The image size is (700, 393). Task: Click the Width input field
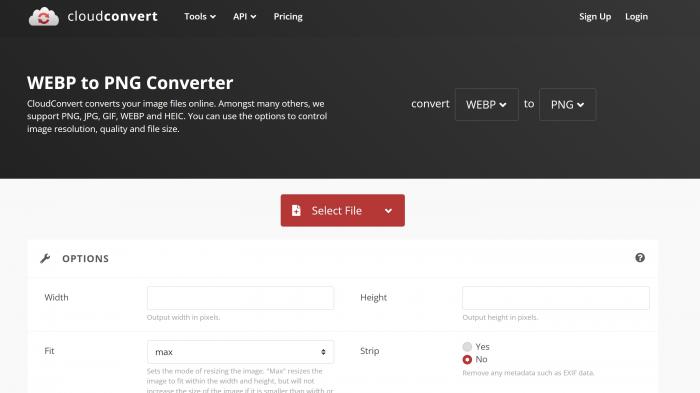click(240, 298)
